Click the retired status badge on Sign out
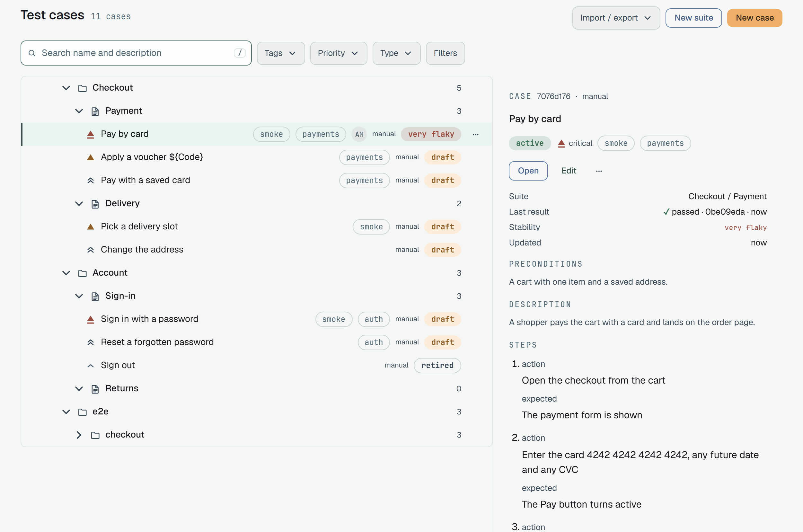 pyautogui.click(x=437, y=366)
